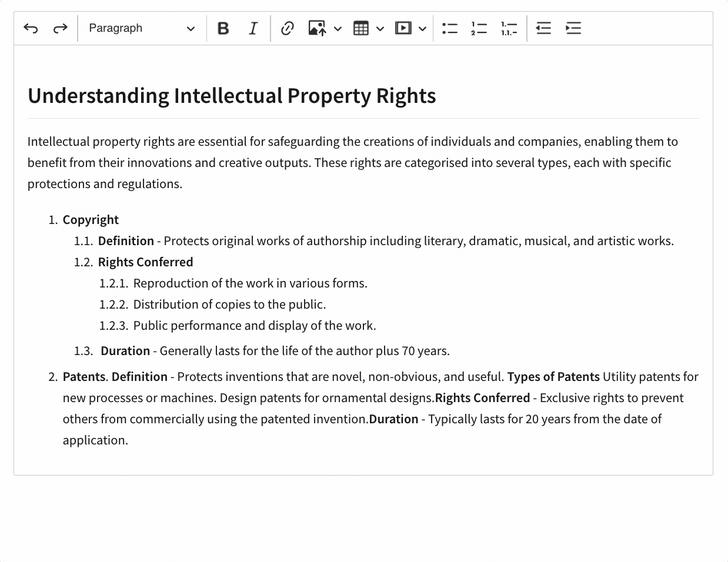
Task: Click the Decrease indent icon
Action: [x=543, y=28]
